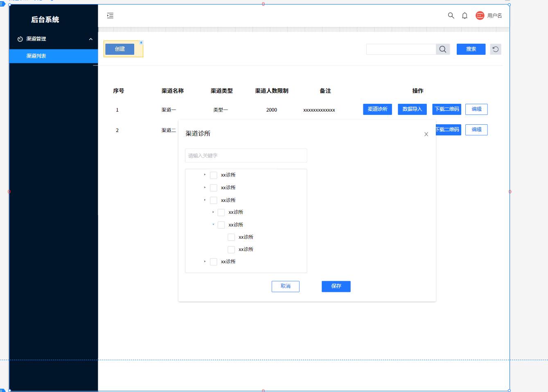Open the header search magnifier icon
548x392 pixels.
451,16
